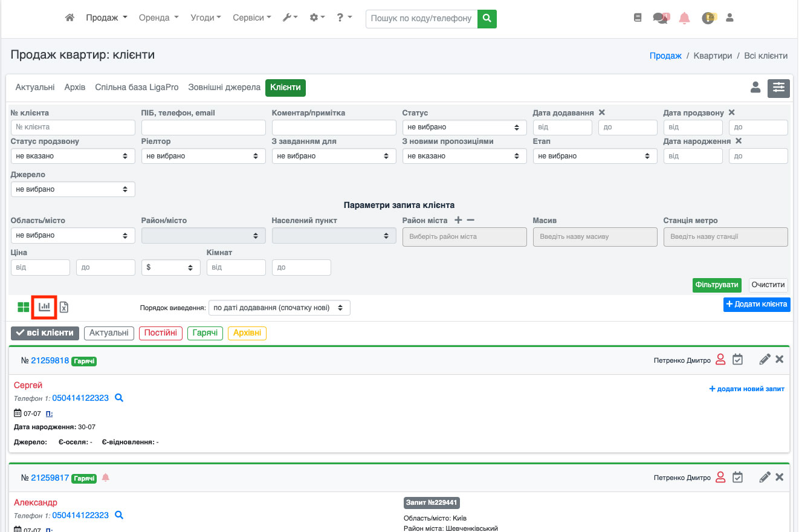Toggle the Архівні client status filter
Viewport: 799px width, 532px height.
pos(247,333)
